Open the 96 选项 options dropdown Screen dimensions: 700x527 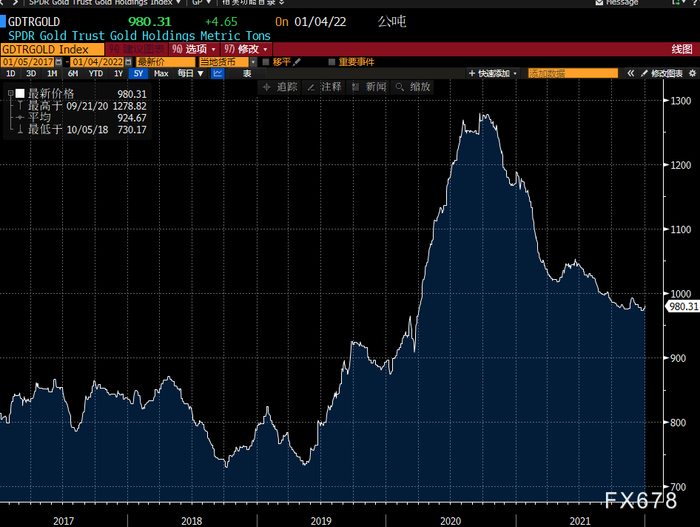click(x=194, y=49)
